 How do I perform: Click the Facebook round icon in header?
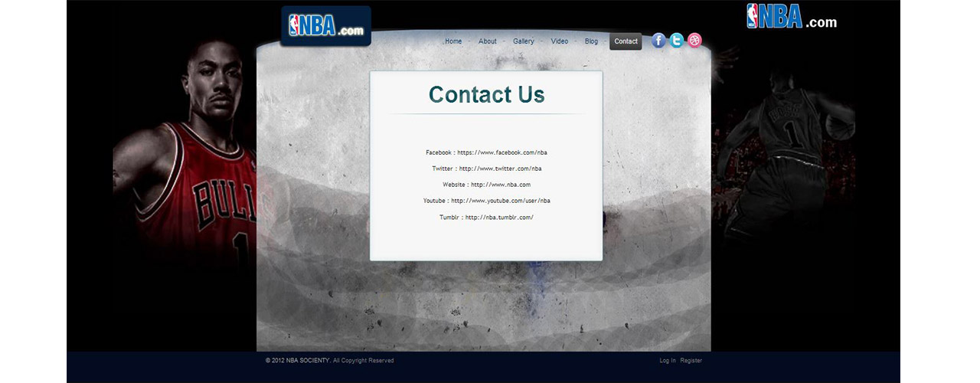point(658,41)
